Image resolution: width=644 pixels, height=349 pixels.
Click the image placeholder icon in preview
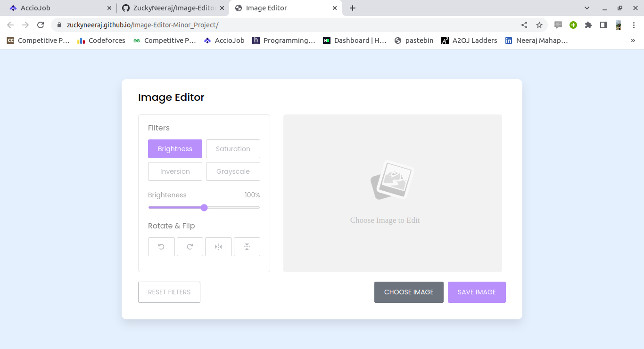392,180
